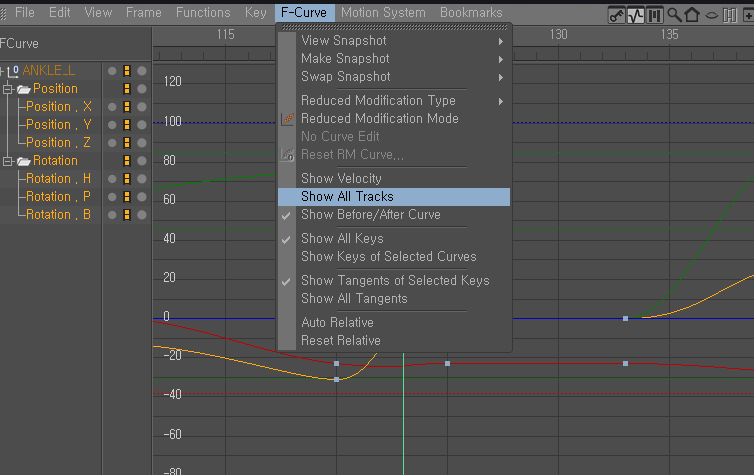Click the Reduced Modification Mode pencil icon
Viewport: 754px width, 475px height.
(x=287, y=118)
